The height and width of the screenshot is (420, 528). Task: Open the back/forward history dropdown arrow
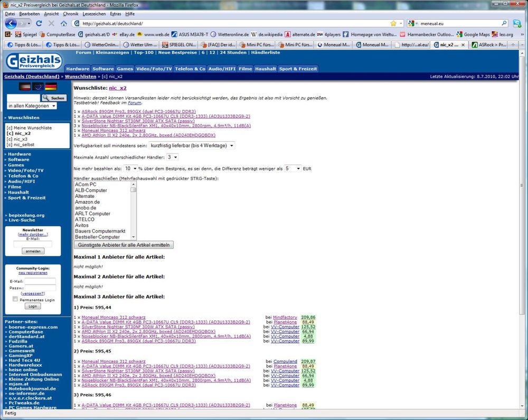point(29,23)
